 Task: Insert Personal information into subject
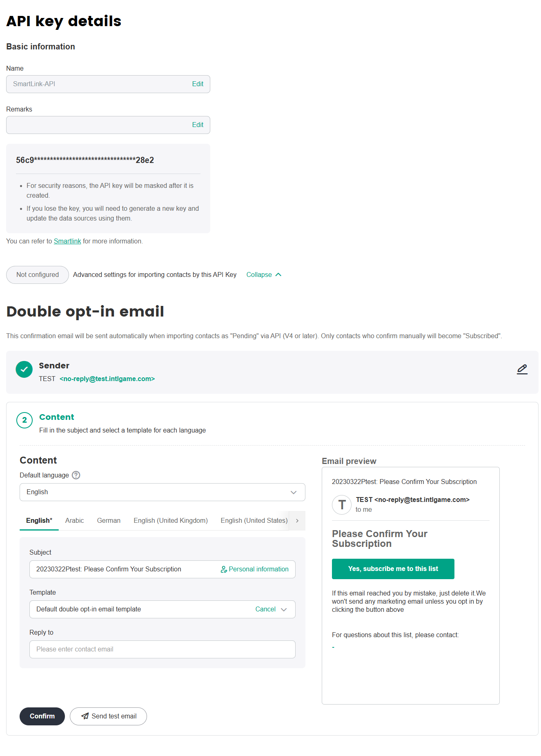click(x=254, y=569)
